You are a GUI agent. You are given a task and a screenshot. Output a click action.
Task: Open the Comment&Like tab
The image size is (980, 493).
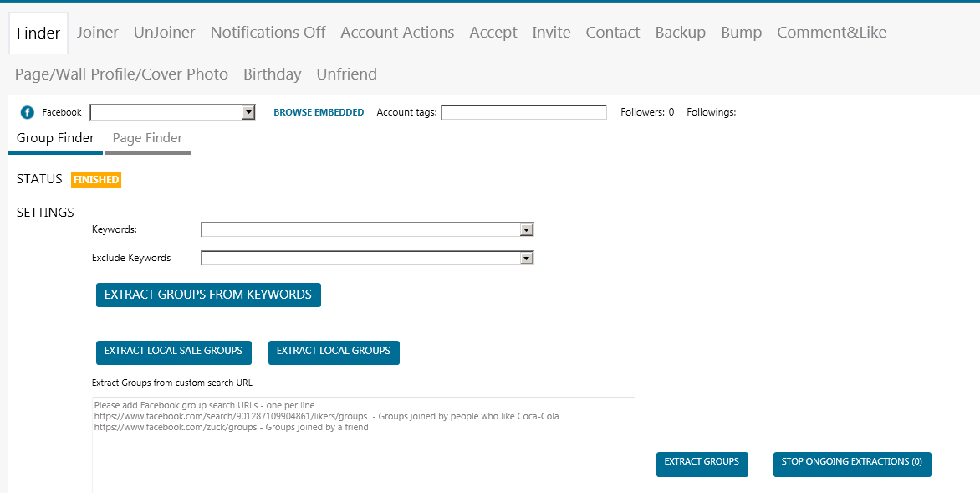[x=831, y=33]
